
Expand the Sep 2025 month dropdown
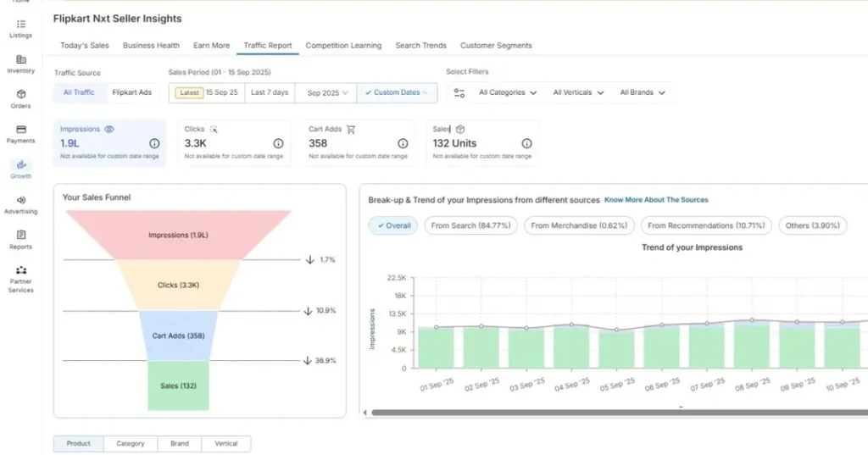click(x=326, y=93)
